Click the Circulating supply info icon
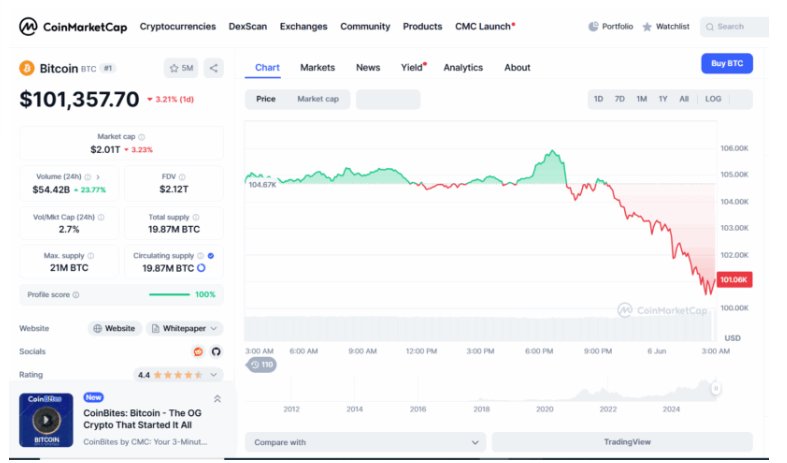The height and width of the screenshot is (463, 787). [200, 256]
